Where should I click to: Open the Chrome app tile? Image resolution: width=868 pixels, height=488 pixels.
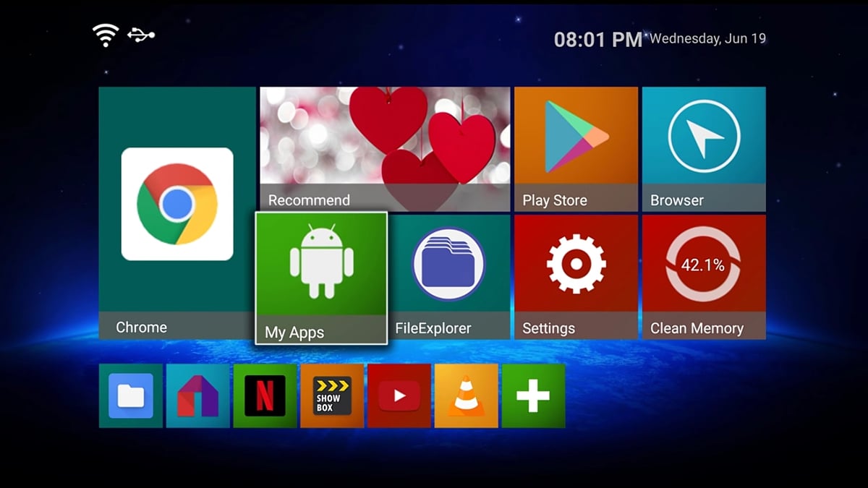tap(177, 213)
